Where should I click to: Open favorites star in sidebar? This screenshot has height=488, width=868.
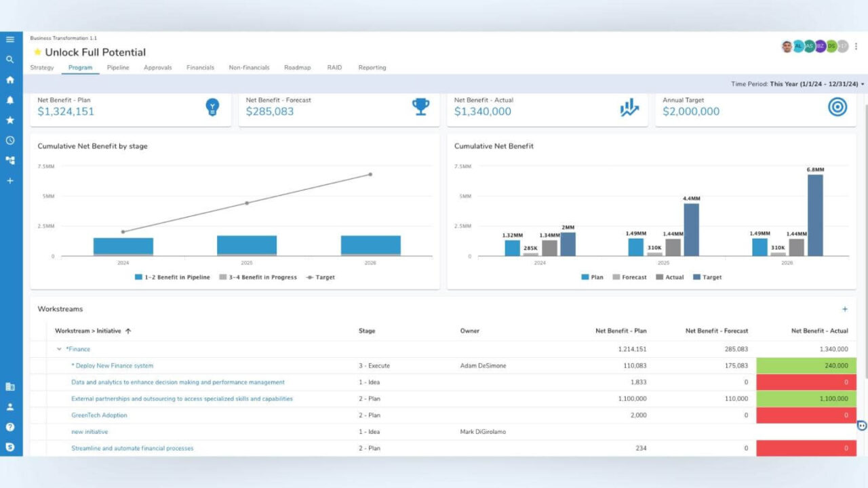(x=10, y=120)
